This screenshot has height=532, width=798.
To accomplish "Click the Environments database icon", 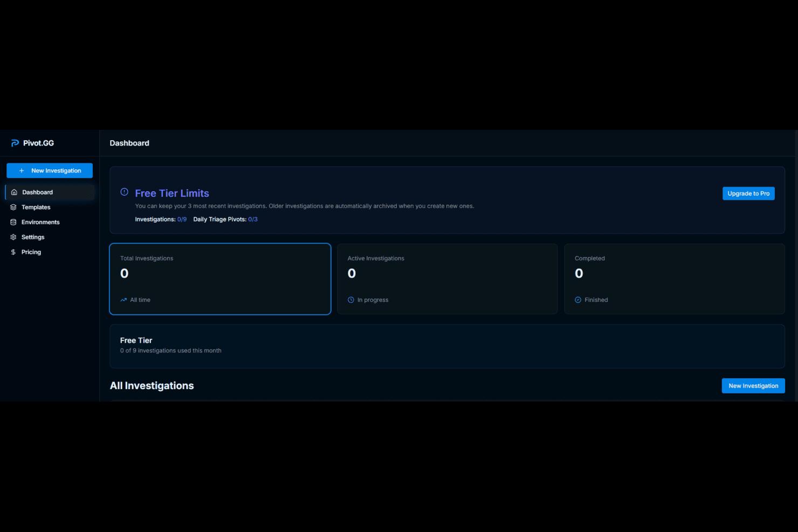I will pyautogui.click(x=13, y=222).
